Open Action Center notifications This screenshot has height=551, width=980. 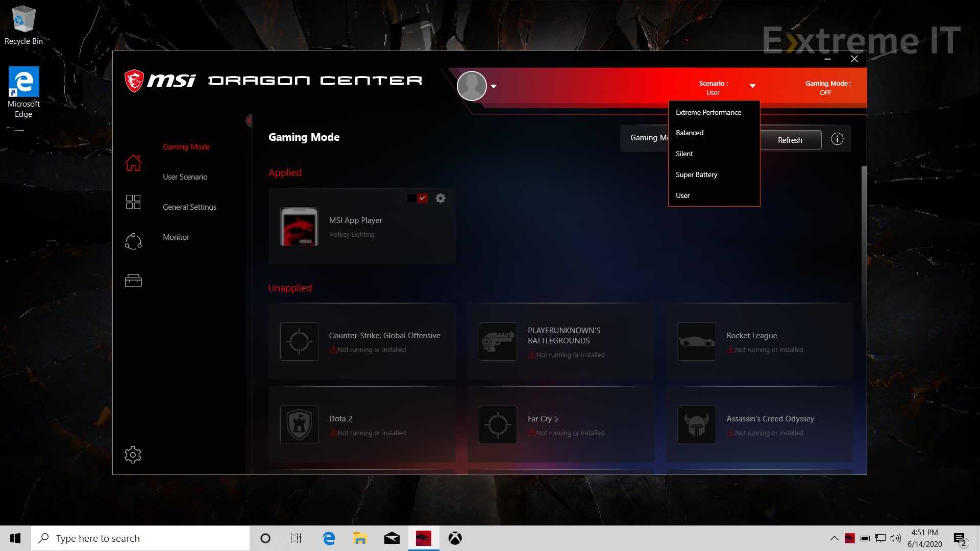pyautogui.click(x=960, y=539)
